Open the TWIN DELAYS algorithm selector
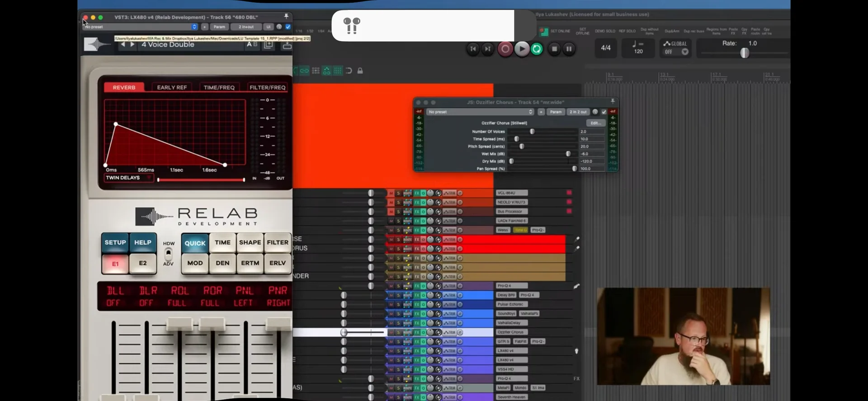Image resolution: width=868 pixels, height=401 pixels. point(128,178)
